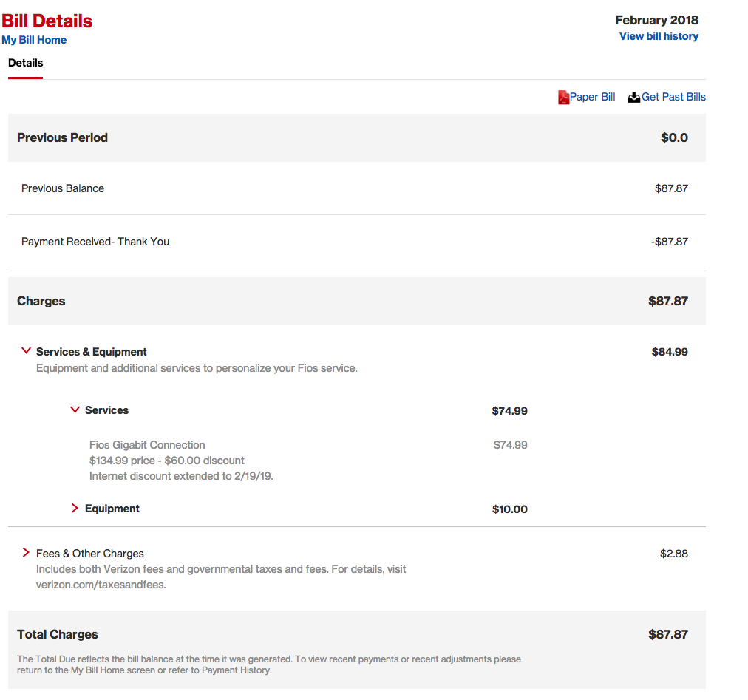The width and height of the screenshot is (748, 700).
Task: Expand the Fees & Other Charges chevron
Action: 27,553
